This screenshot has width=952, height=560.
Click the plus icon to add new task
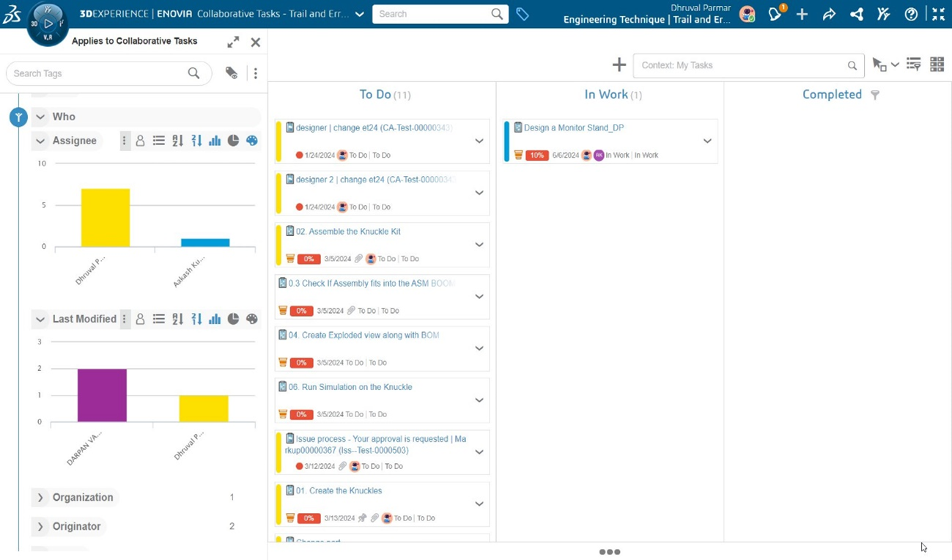pos(619,65)
